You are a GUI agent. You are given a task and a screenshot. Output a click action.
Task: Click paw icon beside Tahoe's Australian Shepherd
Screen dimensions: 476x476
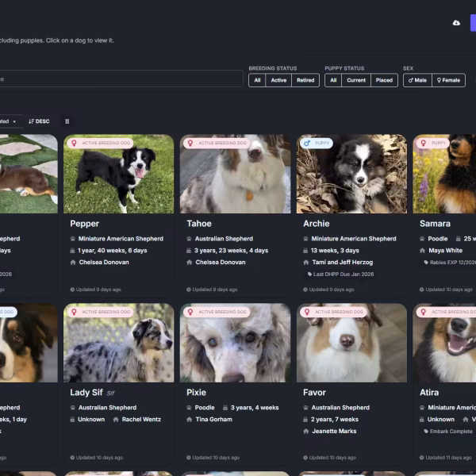coord(189,239)
